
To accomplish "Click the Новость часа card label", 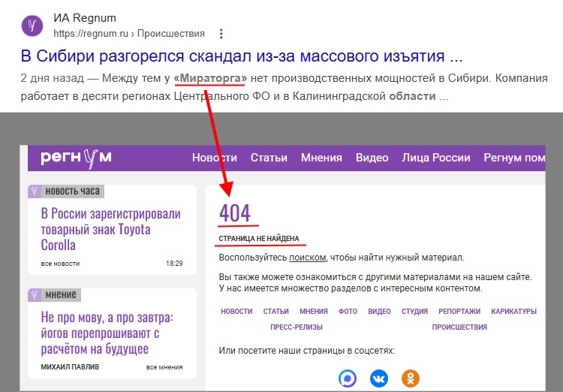I will (x=72, y=191).
